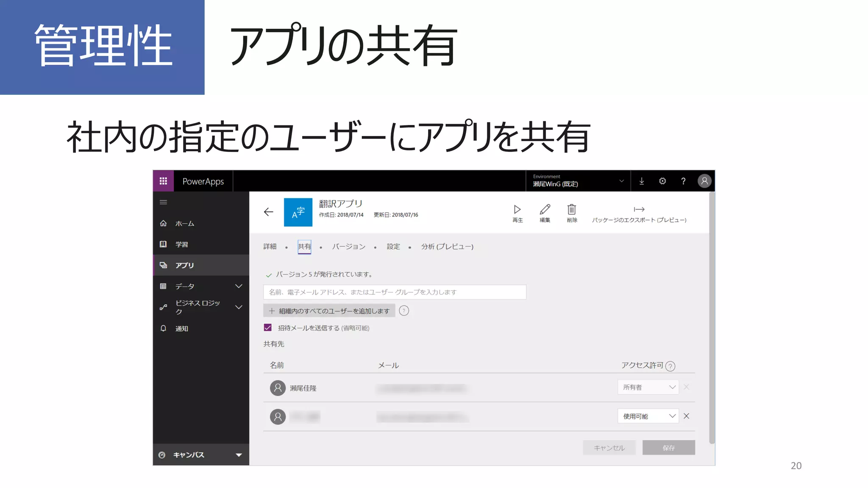Click 瀬尾佳隆 name text
Screen dimensions: 868x488
coord(303,388)
